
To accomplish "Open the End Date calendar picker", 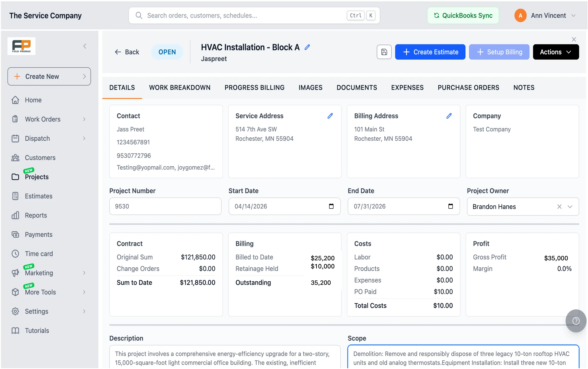I will (450, 206).
